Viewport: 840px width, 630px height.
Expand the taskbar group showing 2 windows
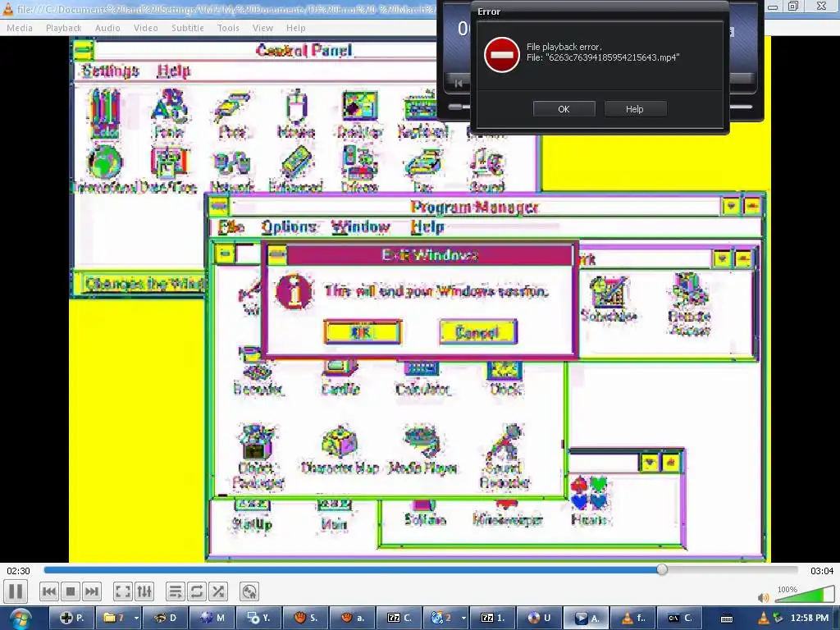tap(464, 619)
